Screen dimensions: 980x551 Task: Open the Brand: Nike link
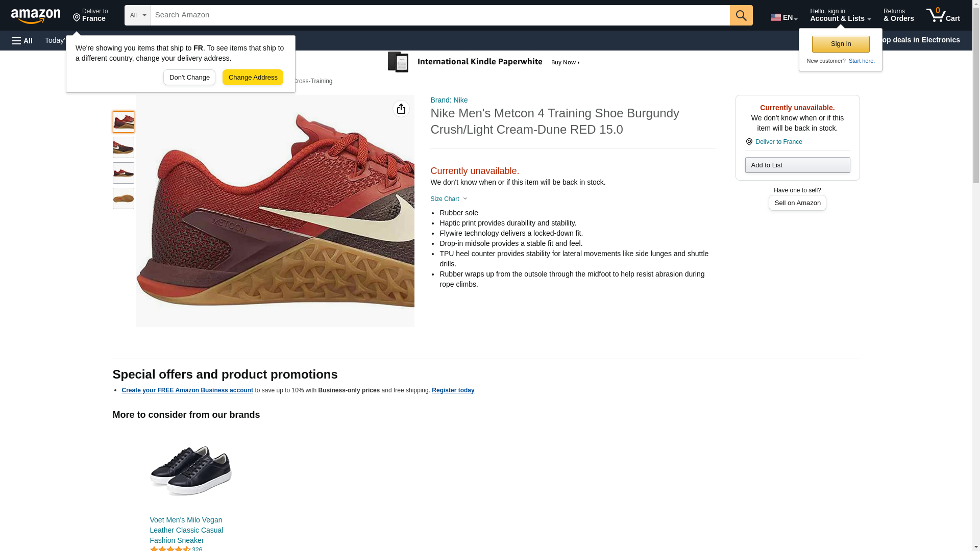tap(449, 100)
